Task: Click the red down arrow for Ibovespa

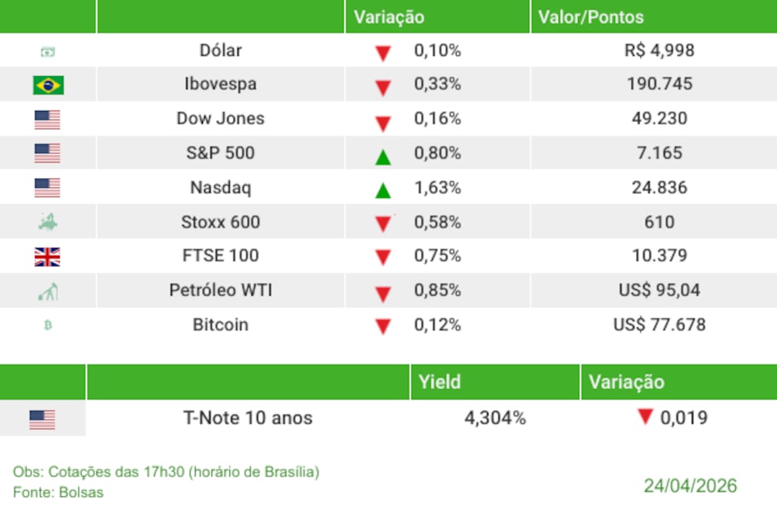Action: (382, 88)
